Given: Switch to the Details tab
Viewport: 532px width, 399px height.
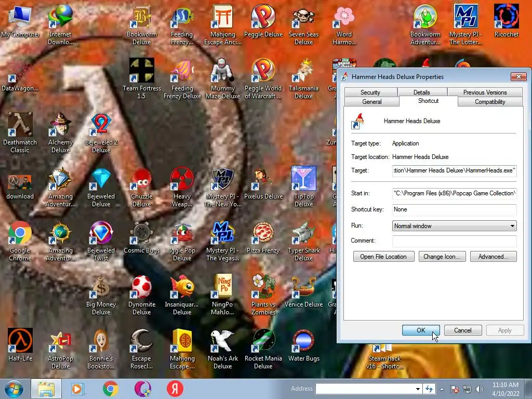Looking at the screenshot, I should pos(422,92).
